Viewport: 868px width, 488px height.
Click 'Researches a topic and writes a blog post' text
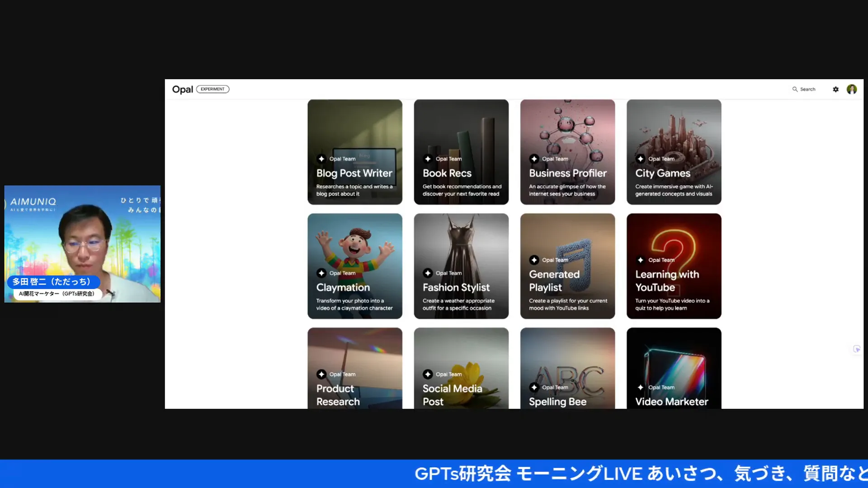tap(354, 190)
